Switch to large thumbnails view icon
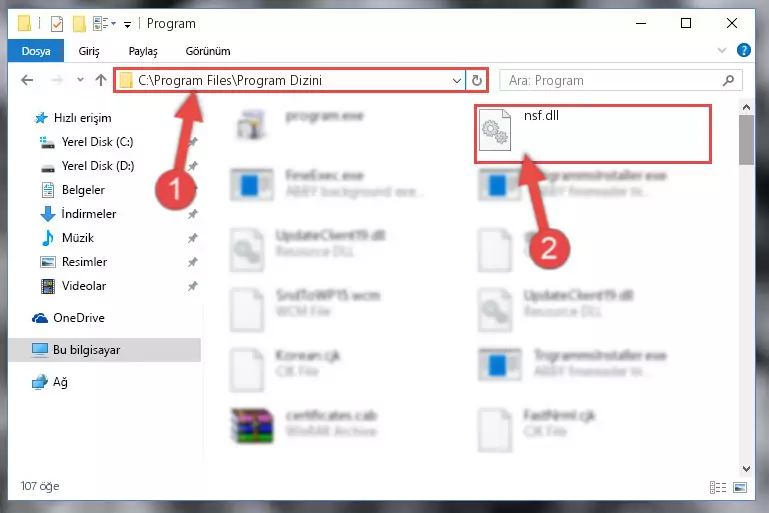The image size is (769, 513). 740,487
